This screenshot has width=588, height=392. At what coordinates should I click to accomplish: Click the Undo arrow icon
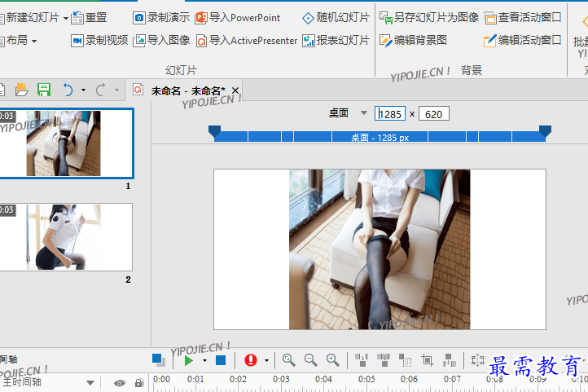[68, 90]
